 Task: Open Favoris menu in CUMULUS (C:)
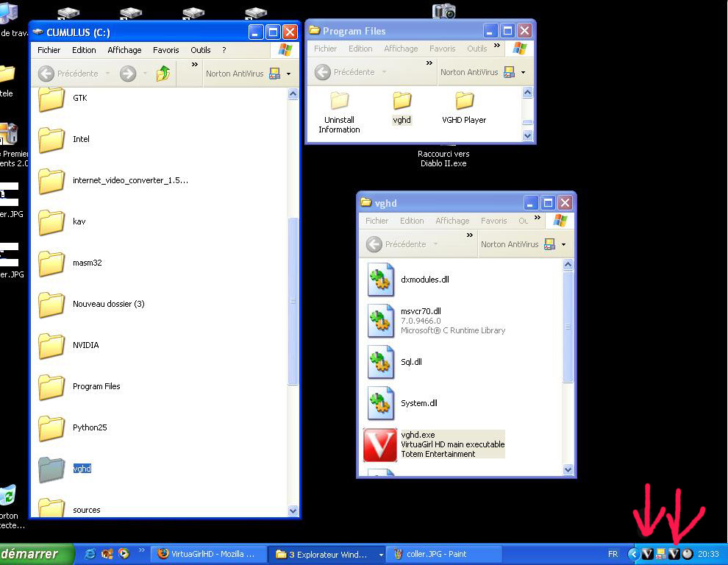(165, 50)
